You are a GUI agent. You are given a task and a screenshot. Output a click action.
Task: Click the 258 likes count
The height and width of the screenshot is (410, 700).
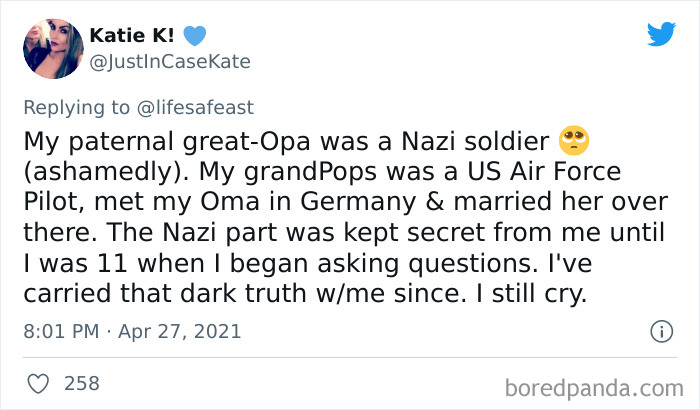(82, 383)
